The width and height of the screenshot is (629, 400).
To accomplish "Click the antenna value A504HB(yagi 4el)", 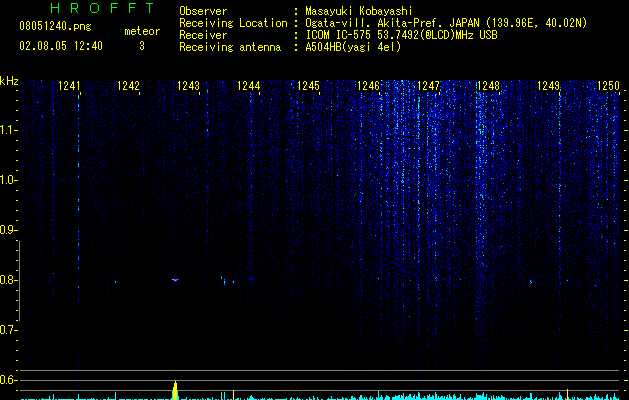I will 353,47.
